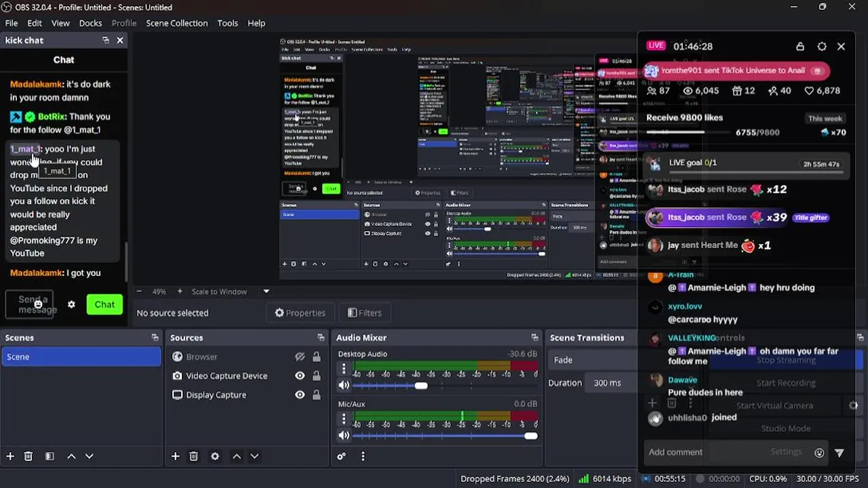Adjust the Mic/Aux volume slider handle
The image size is (868, 488).
531,436
